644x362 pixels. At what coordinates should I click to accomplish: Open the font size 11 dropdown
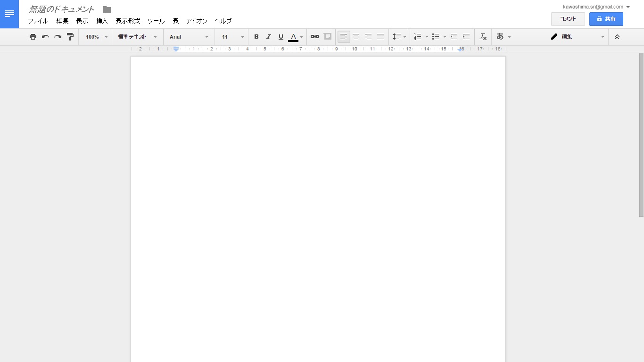tap(233, 37)
